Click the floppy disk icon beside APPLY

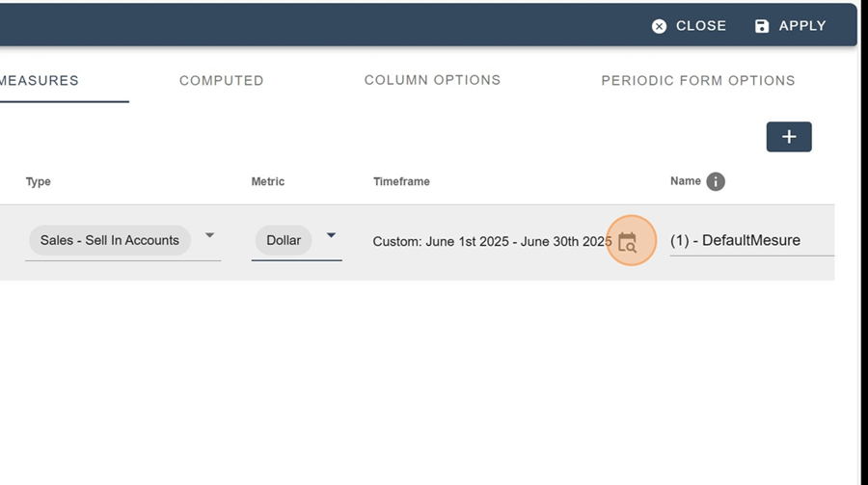pyautogui.click(x=762, y=26)
